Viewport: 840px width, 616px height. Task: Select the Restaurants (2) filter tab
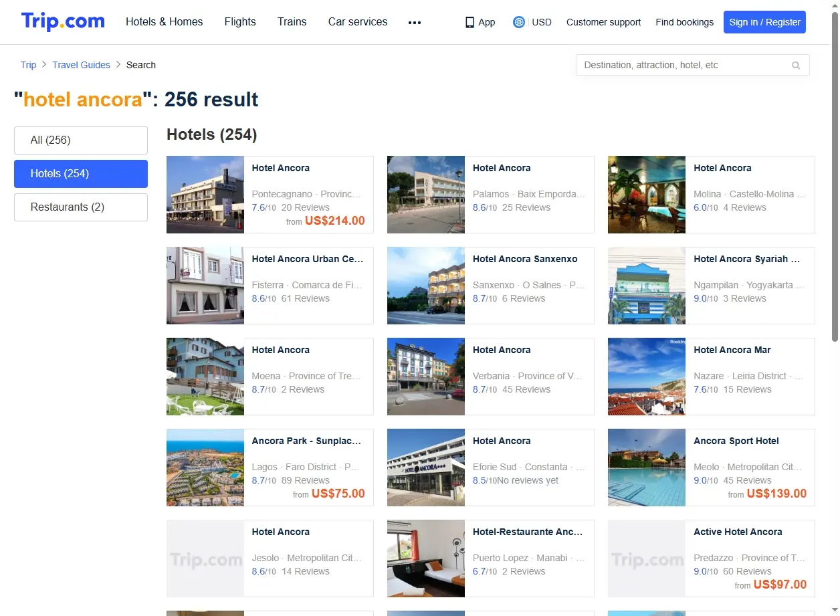click(81, 207)
